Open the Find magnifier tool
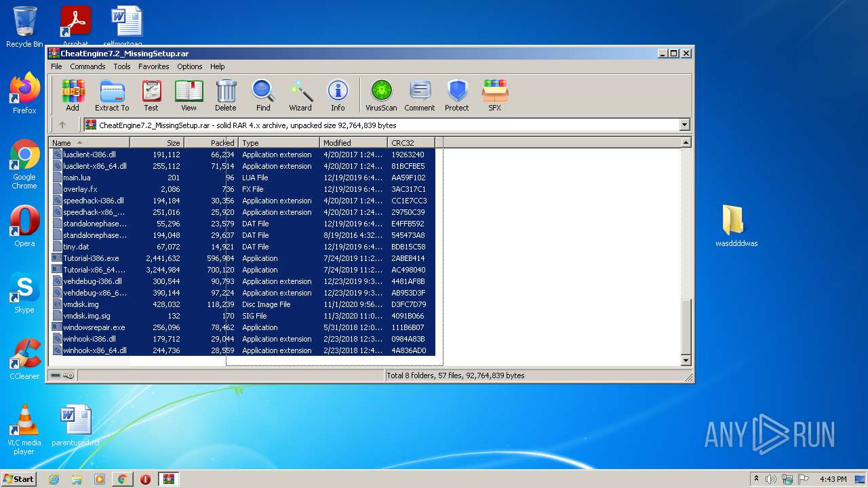This screenshot has width=868, height=488. 263,96
